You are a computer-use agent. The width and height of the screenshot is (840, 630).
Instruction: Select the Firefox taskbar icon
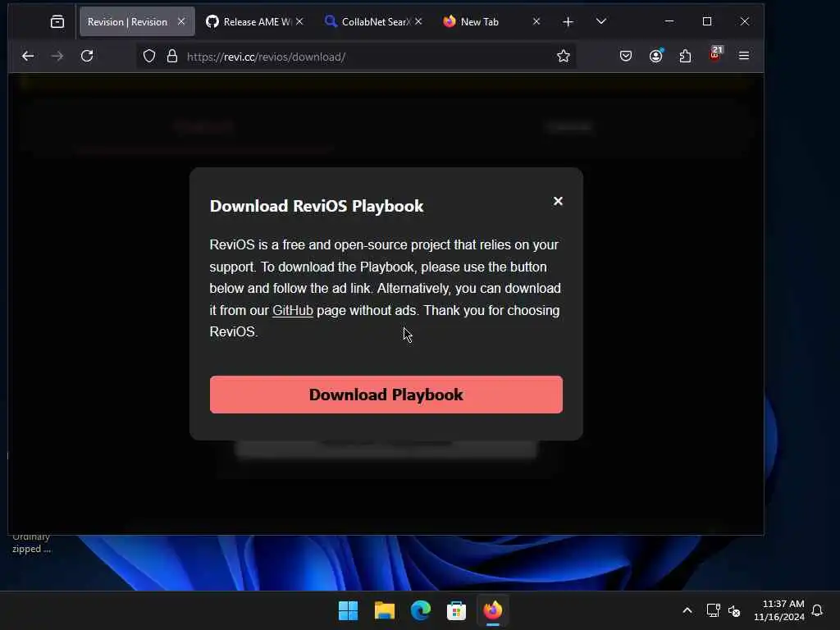pos(493,610)
